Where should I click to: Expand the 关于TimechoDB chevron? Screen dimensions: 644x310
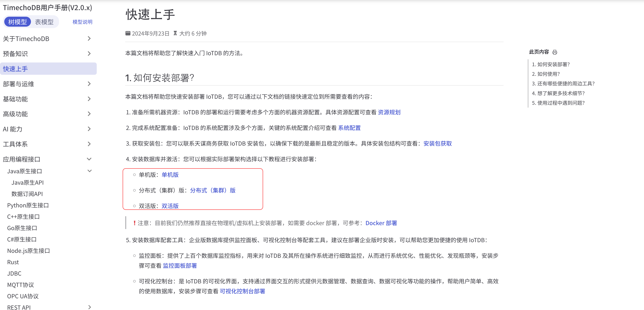(89, 38)
